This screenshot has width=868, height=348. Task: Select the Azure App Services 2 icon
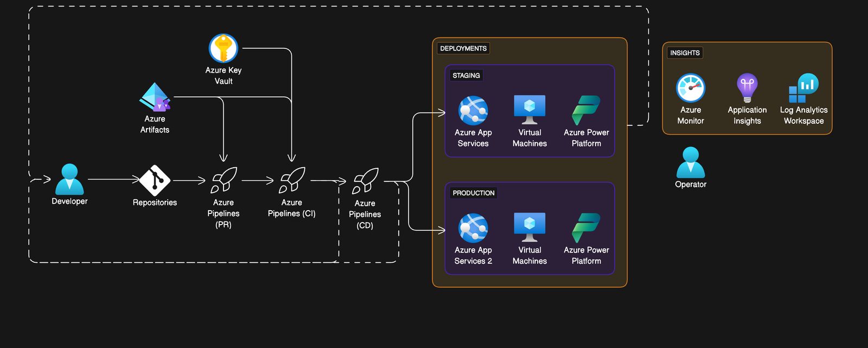pyautogui.click(x=473, y=228)
